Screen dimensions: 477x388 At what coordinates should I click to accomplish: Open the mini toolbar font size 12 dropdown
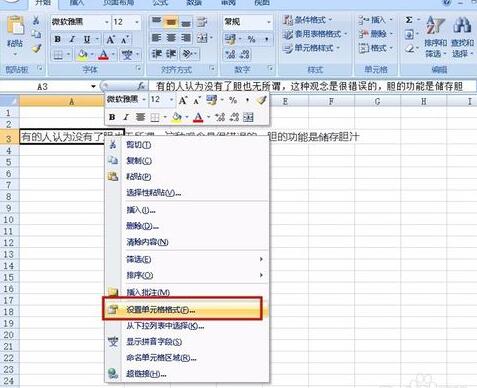(x=172, y=99)
